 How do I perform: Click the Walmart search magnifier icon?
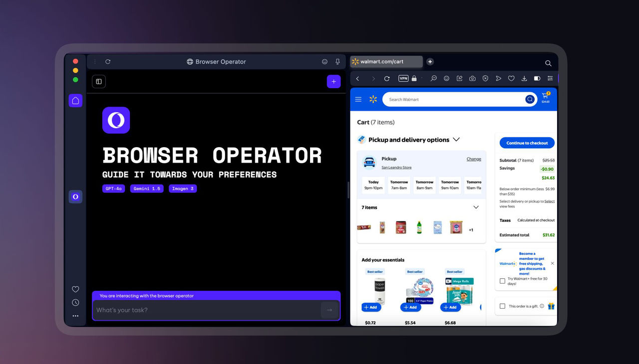[x=530, y=99]
